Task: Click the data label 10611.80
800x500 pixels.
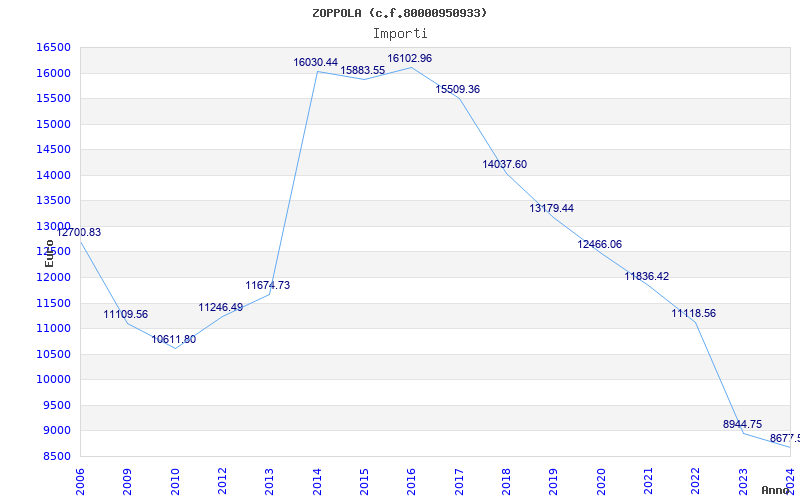Action: pyautogui.click(x=173, y=339)
